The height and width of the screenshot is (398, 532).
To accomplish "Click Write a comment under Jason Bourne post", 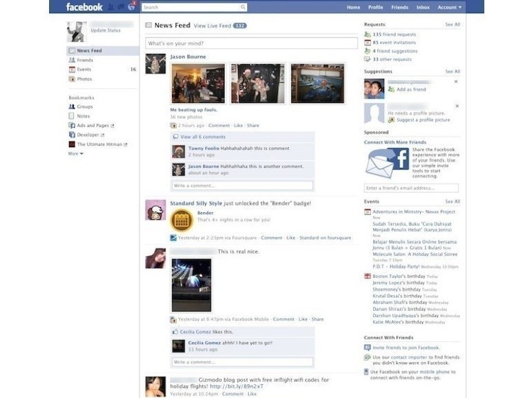I will 243,186.
